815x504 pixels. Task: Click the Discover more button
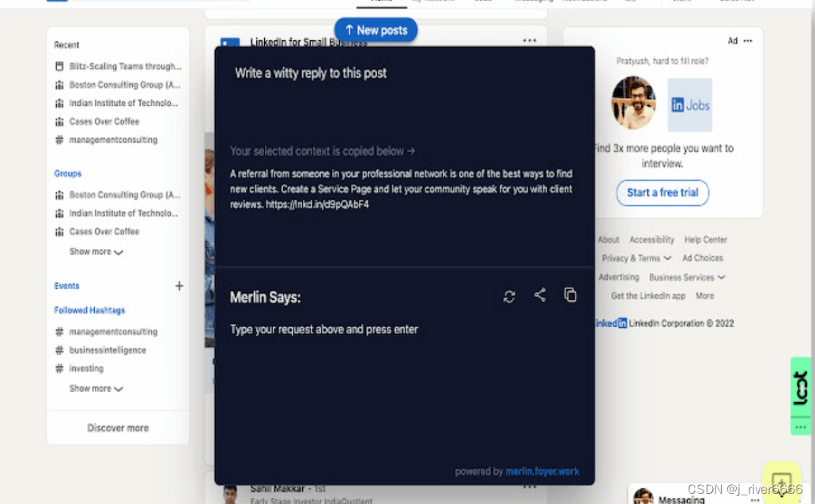click(118, 428)
